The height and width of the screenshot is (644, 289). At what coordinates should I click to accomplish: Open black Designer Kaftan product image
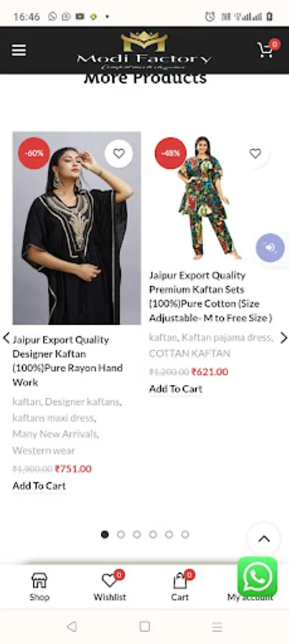pyautogui.click(x=77, y=228)
